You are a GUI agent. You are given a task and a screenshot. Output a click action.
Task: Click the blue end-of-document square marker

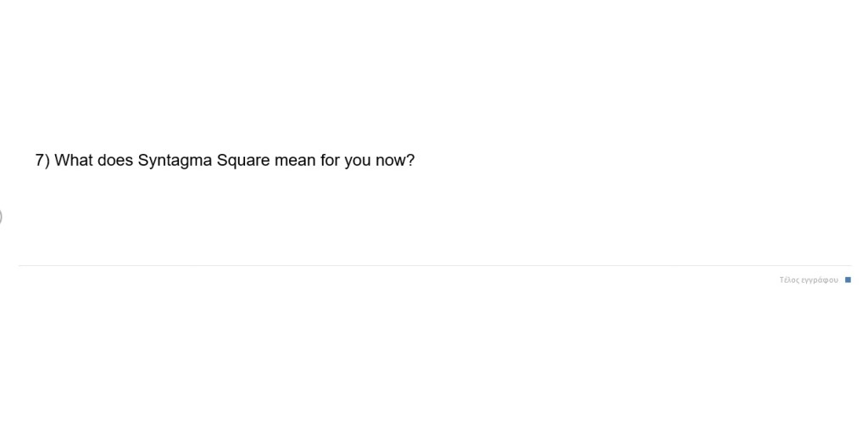point(848,279)
